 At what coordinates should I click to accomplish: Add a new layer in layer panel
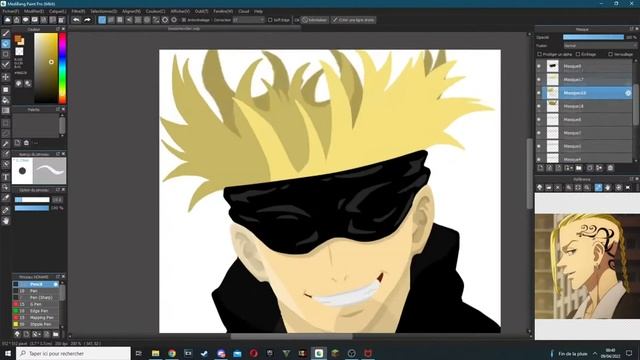pos(540,168)
